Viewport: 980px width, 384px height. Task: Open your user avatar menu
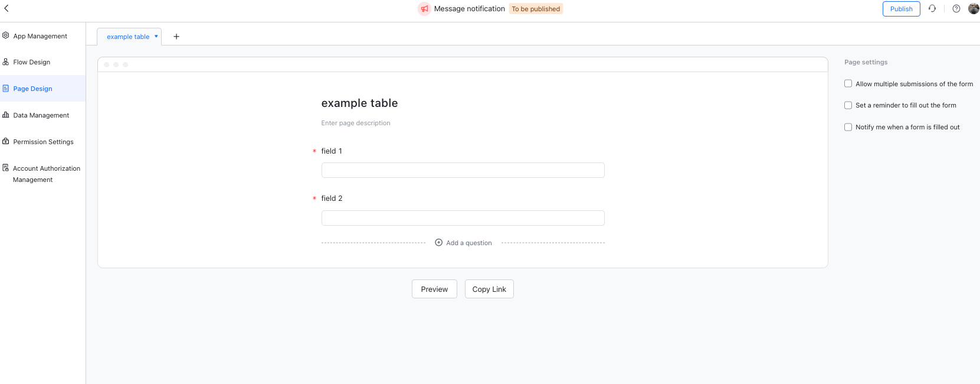[x=974, y=8]
